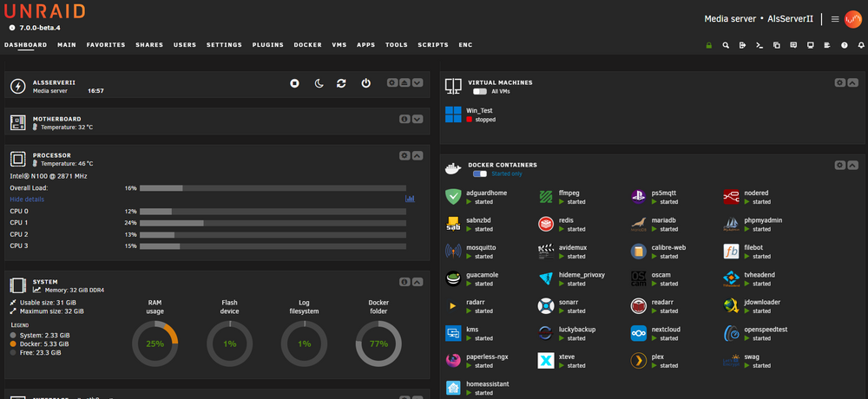Shut down the server with the power icon
Screen dimensions: 868x399
[366, 83]
